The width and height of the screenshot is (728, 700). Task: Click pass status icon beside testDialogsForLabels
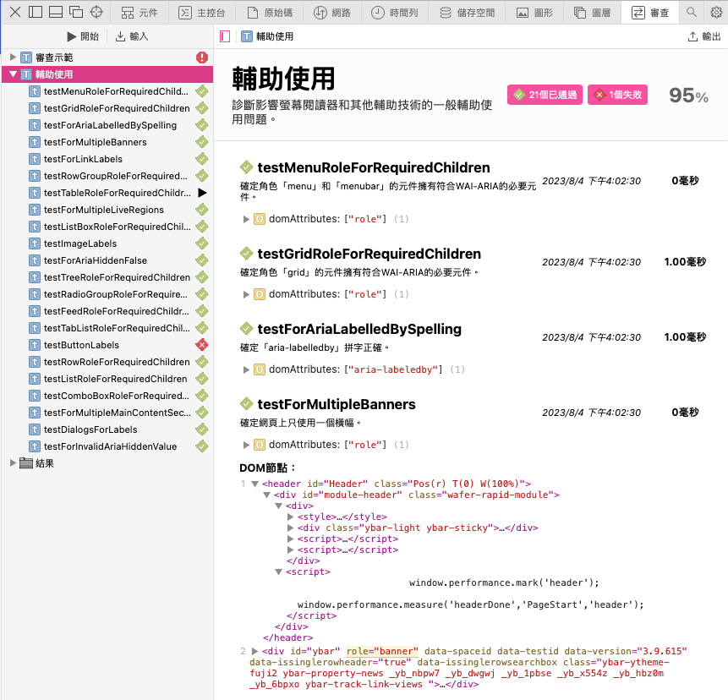point(202,429)
